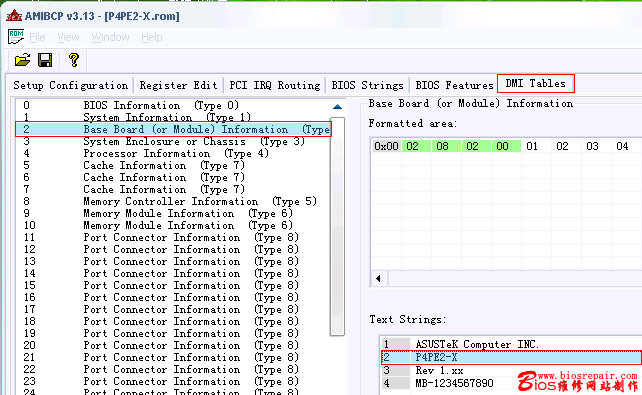
Task: Select the DMI Tables tab
Action: [536, 84]
